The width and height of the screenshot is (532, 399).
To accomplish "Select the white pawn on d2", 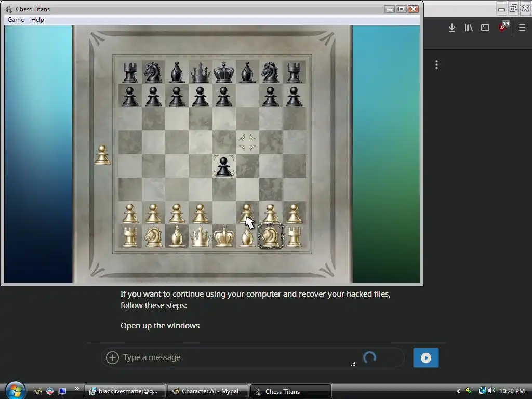I will point(200,213).
